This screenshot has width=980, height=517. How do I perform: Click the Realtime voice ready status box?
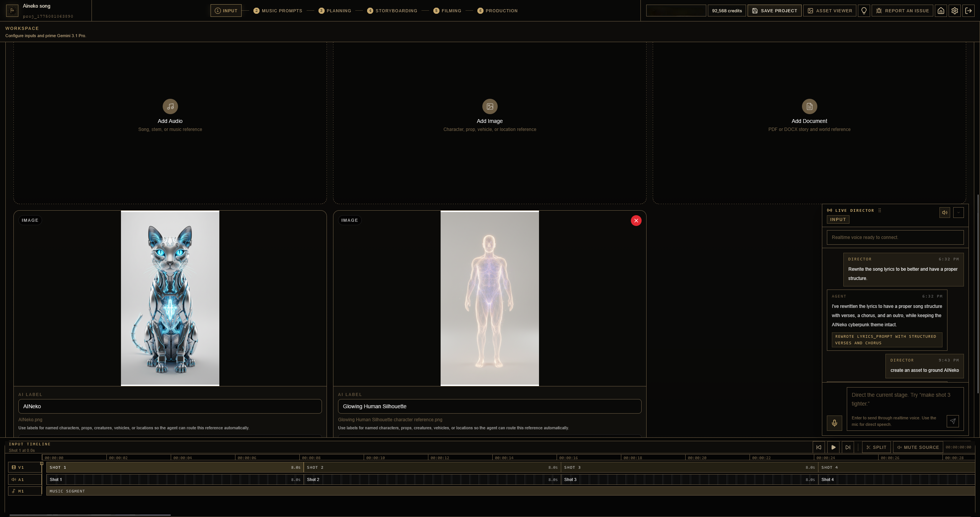895,237
